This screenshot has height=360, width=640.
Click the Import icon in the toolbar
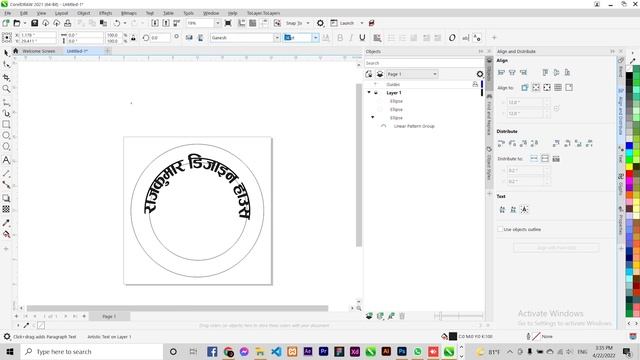pyautogui.click(x=155, y=23)
